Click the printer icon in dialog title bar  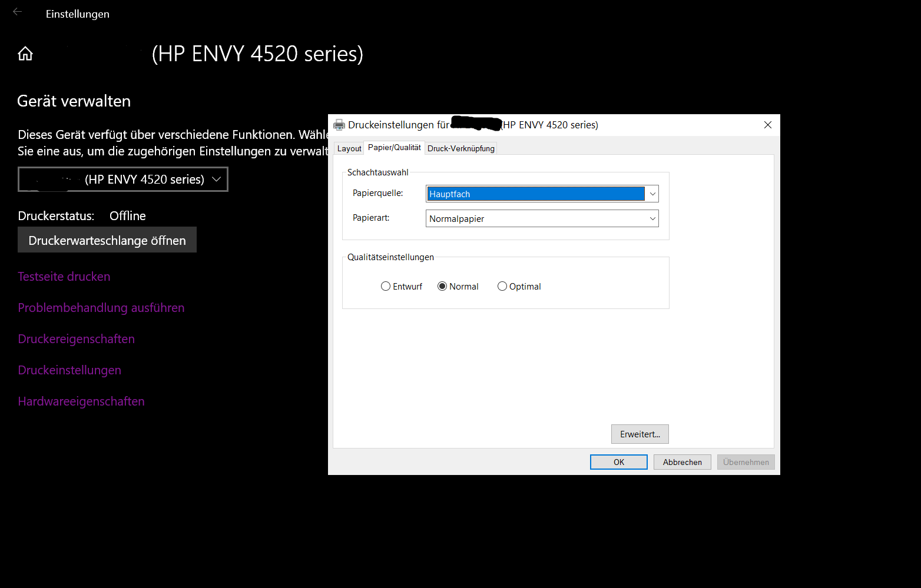coord(339,125)
